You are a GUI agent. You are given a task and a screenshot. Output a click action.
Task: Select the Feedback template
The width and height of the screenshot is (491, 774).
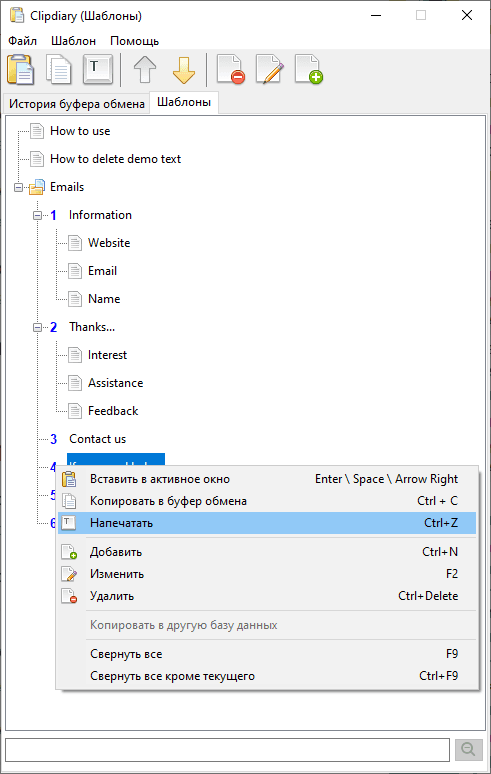[x=113, y=411]
